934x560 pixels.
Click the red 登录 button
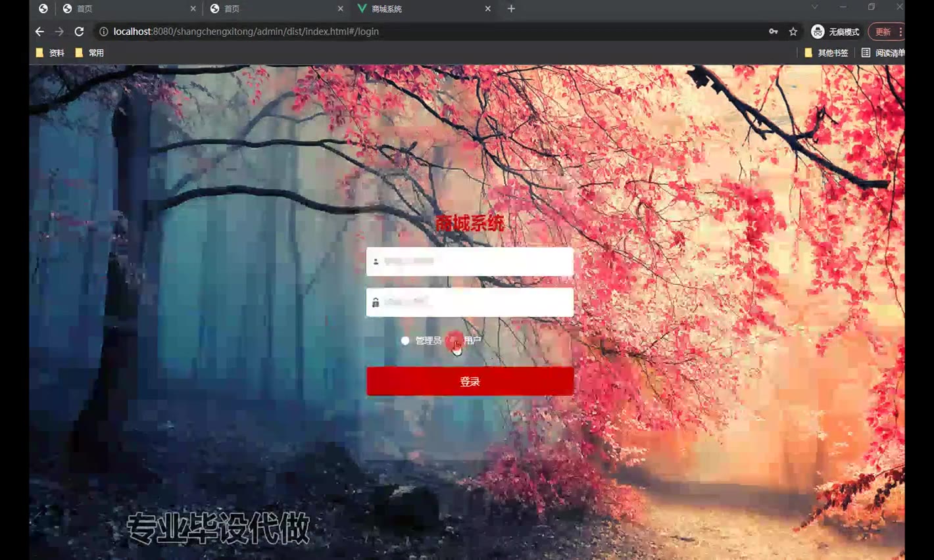[470, 381]
